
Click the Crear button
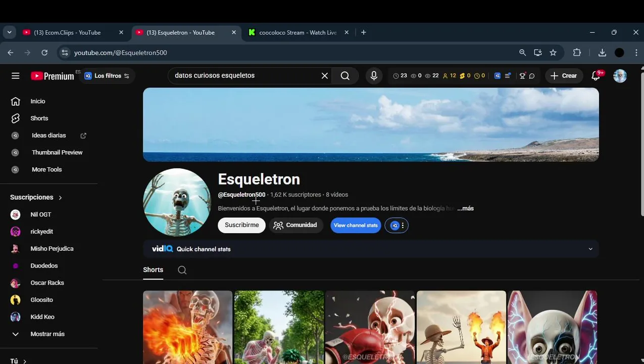pos(564,76)
